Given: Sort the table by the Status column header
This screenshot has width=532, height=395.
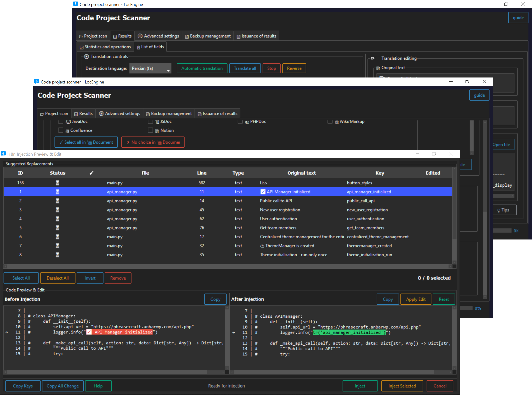Looking at the screenshot, I should pyautogui.click(x=57, y=173).
